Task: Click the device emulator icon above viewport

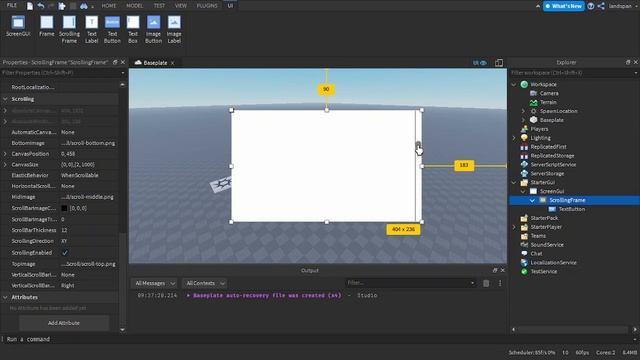Action: click(x=499, y=62)
